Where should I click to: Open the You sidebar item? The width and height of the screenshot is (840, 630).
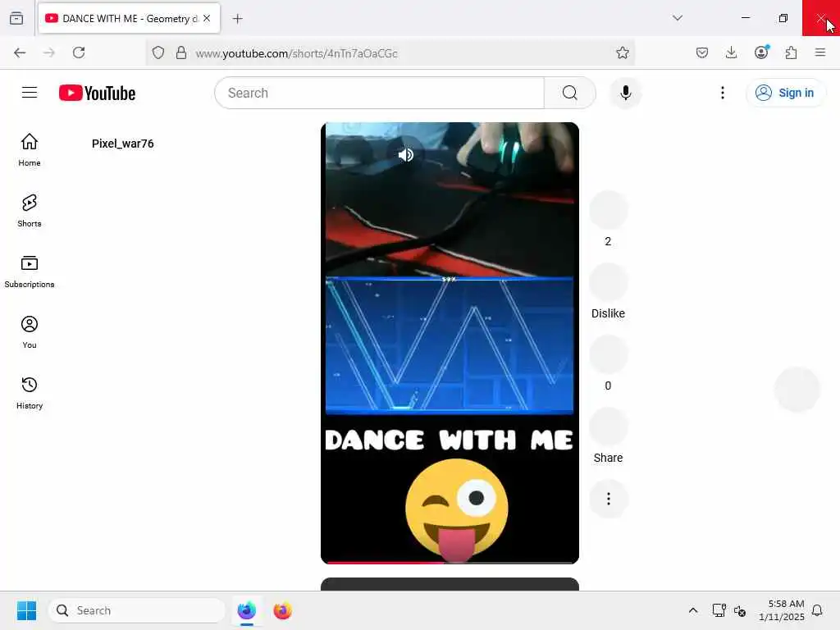30,332
